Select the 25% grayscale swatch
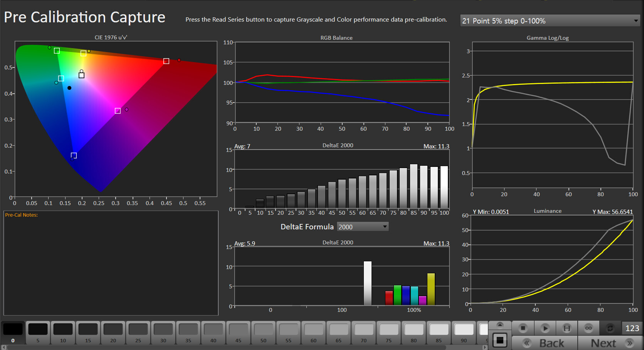Viewport: 644px width, 350px height. click(x=138, y=332)
